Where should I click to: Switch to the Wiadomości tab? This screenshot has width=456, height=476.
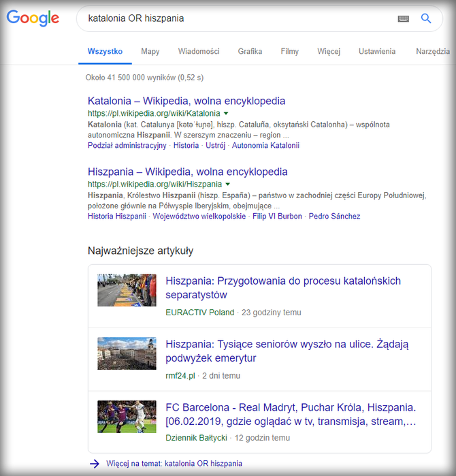coord(199,51)
